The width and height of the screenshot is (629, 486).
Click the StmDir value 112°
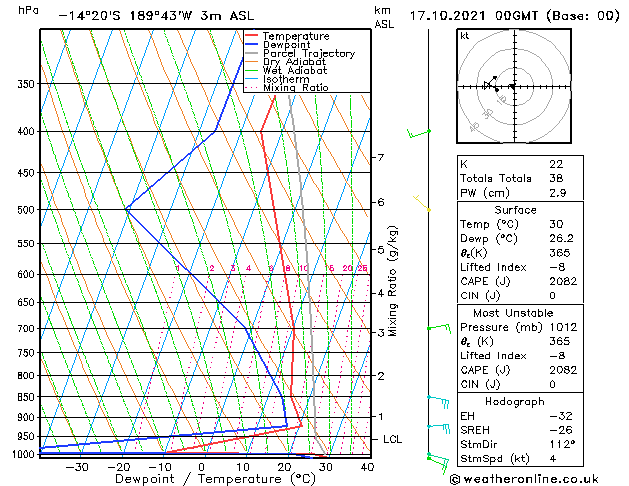click(562, 445)
